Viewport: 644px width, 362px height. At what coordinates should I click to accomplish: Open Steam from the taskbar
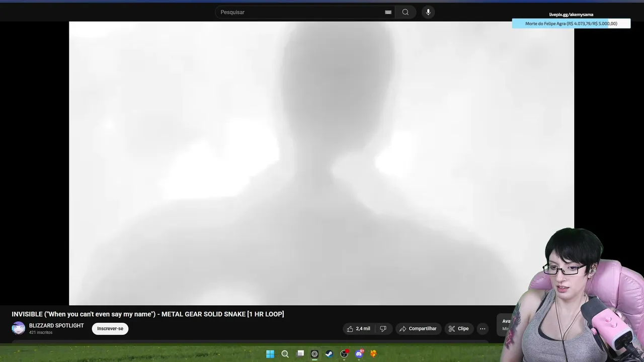coord(329,354)
